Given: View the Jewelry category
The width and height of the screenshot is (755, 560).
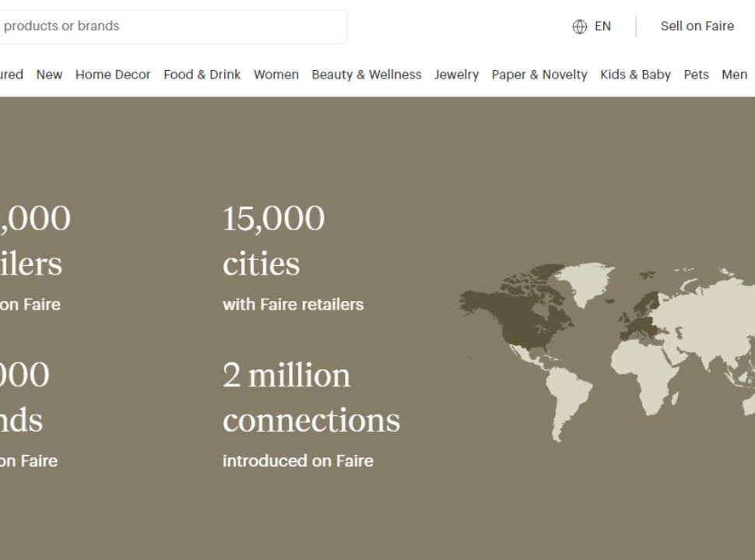Looking at the screenshot, I should click(x=456, y=75).
